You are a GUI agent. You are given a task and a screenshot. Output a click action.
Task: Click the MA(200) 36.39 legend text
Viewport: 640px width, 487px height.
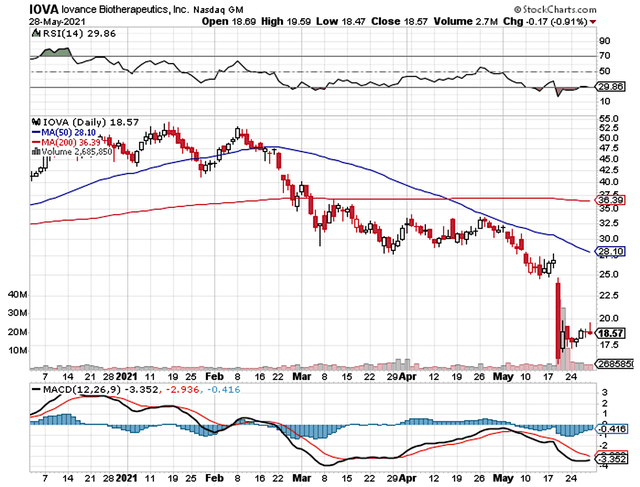[71, 142]
